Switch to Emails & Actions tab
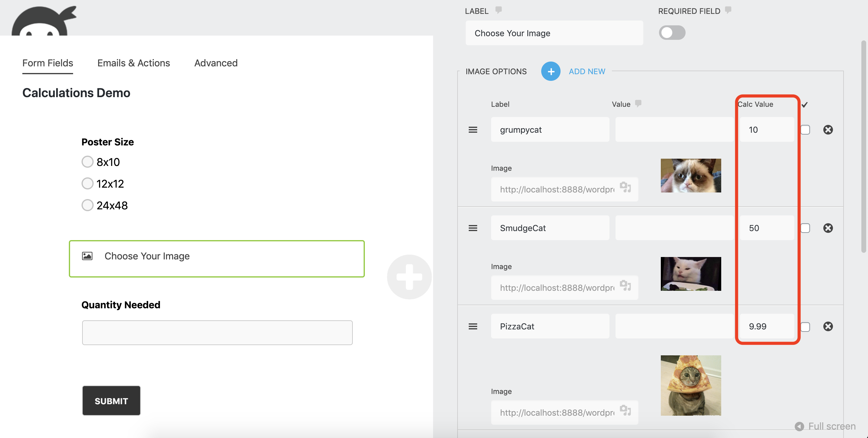Viewport: 868px width, 438px height. coord(133,63)
